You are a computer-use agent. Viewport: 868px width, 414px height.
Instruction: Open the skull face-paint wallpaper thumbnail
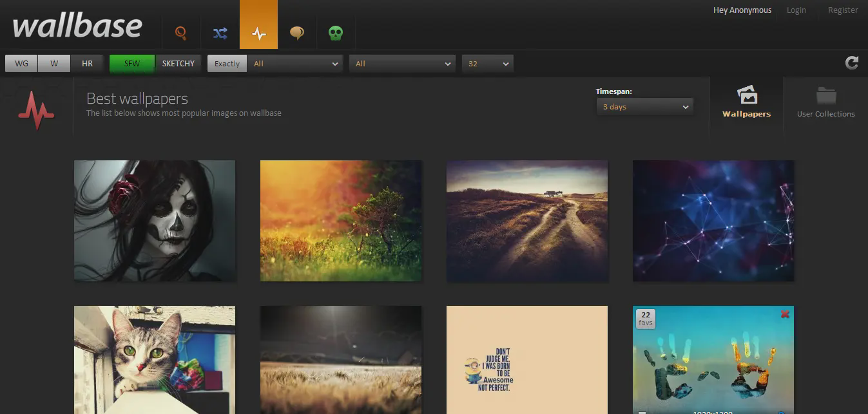click(155, 221)
